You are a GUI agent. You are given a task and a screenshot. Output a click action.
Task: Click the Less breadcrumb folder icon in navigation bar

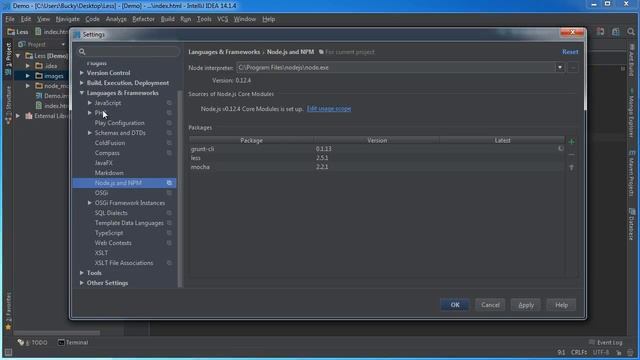(x=11, y=31)
